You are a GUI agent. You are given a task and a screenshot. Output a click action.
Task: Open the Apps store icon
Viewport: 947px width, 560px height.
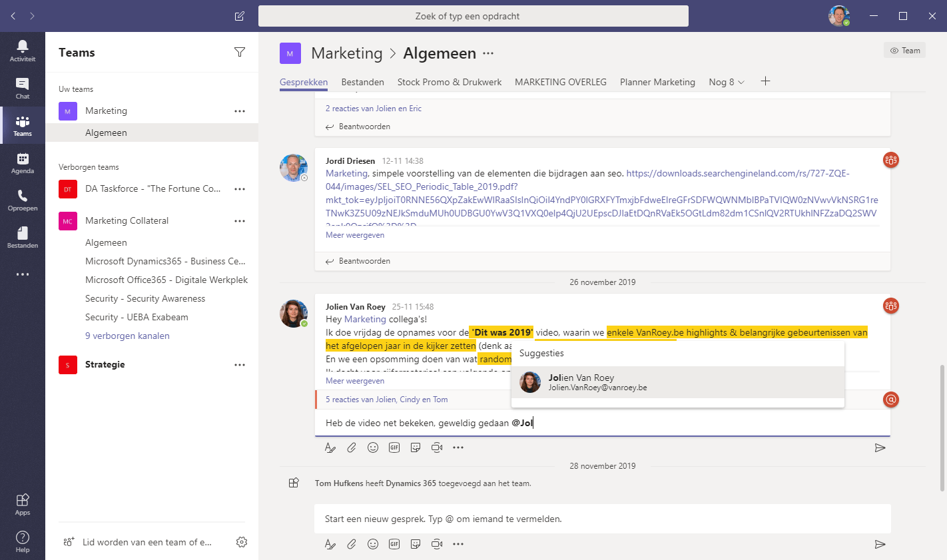click(x=23, y=504)
